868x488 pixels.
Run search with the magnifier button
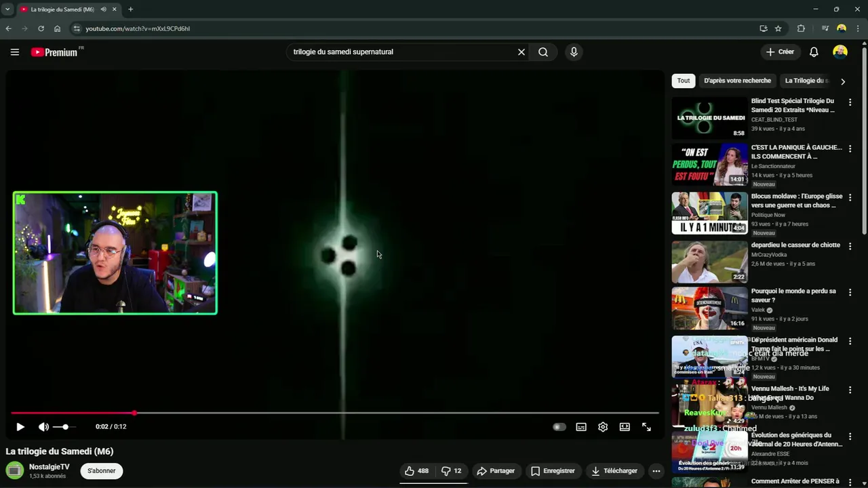[x=543, y=52]
